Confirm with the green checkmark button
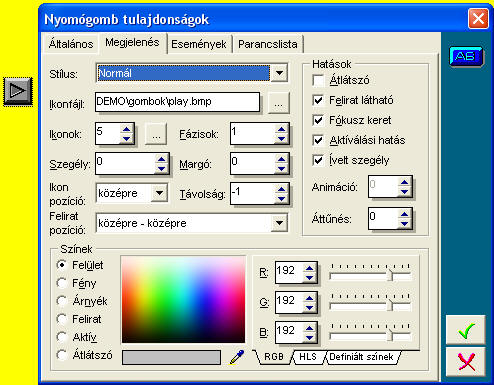Image resolution: width=494 pixels, height=385 pixels. pyautogui.click(x=466, y=330)
